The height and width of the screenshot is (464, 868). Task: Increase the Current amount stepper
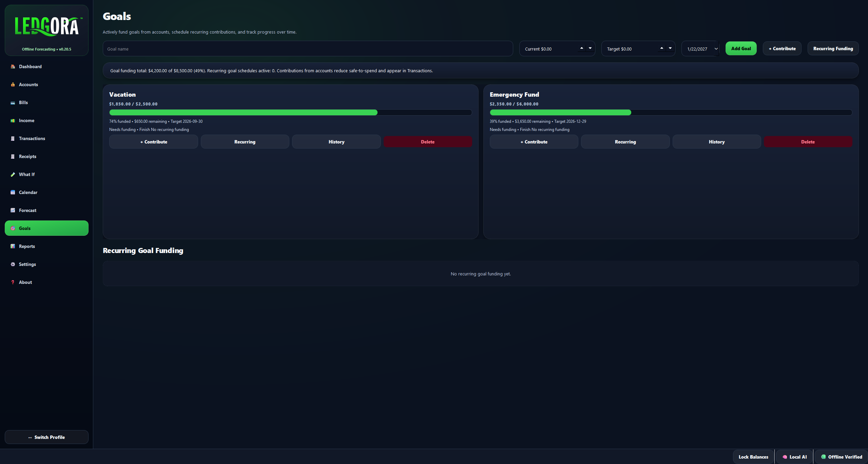click(581, 48)
